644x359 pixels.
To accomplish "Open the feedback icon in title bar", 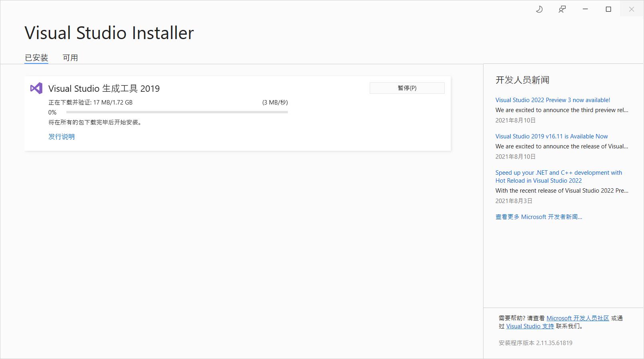I will coord(562,9).
